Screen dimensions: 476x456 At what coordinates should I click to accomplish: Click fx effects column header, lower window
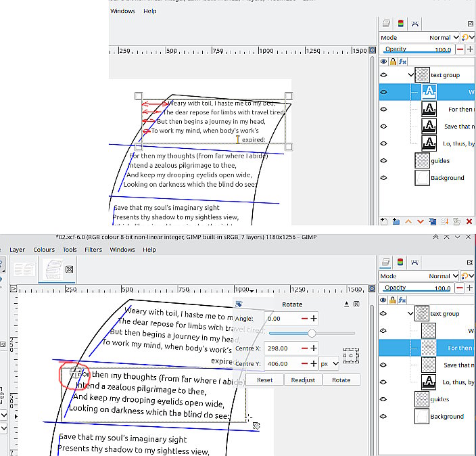[402, 300]
